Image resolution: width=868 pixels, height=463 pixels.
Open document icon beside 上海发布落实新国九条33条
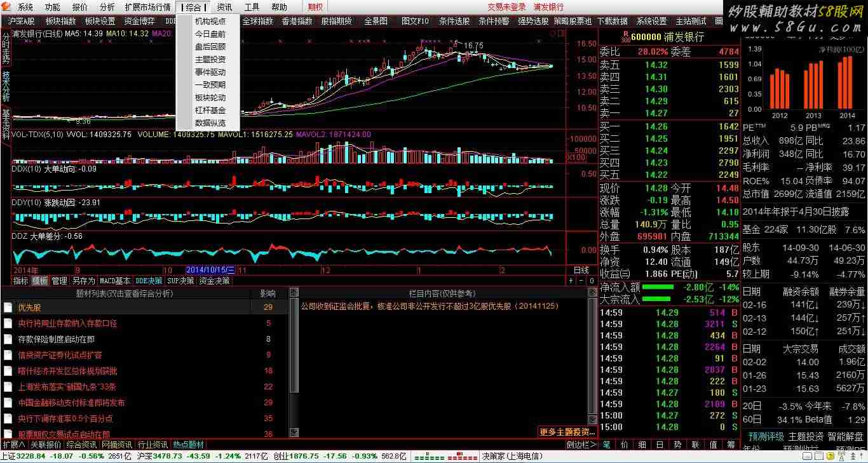coord(8,387)
